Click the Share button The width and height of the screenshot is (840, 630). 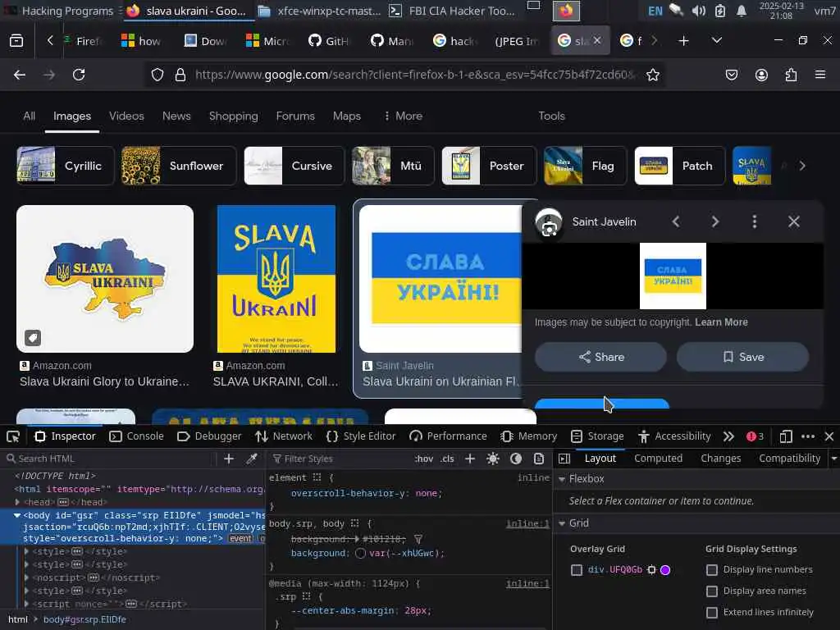(601, 358)
